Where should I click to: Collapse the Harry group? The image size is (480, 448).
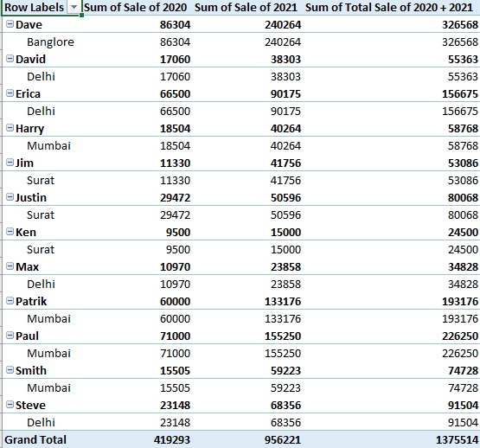[x=10, y=128]
